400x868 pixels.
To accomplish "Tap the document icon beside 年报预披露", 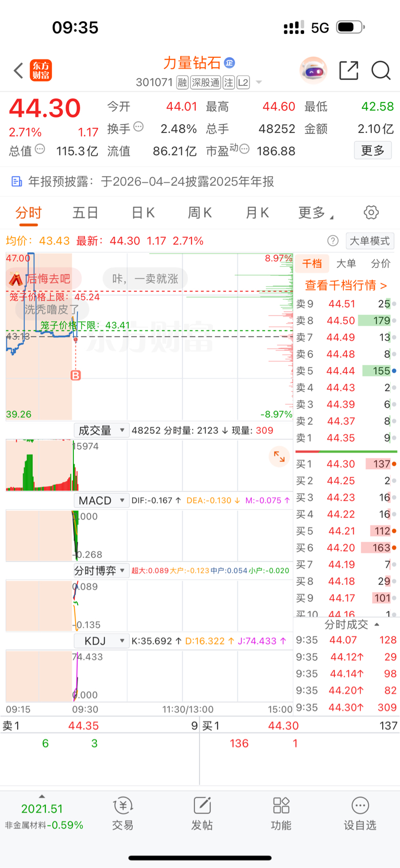I will pyautogui.click(x=17, y=181).
